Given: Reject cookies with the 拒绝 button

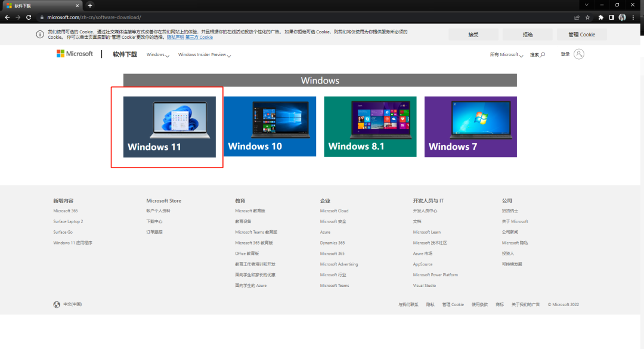Looking at the screenshot, I should 527,34.
